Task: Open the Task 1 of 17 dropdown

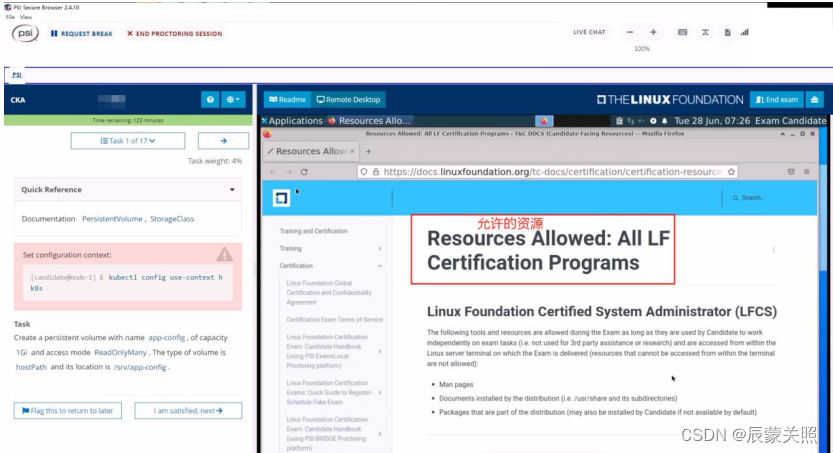Action: [128, 141]
